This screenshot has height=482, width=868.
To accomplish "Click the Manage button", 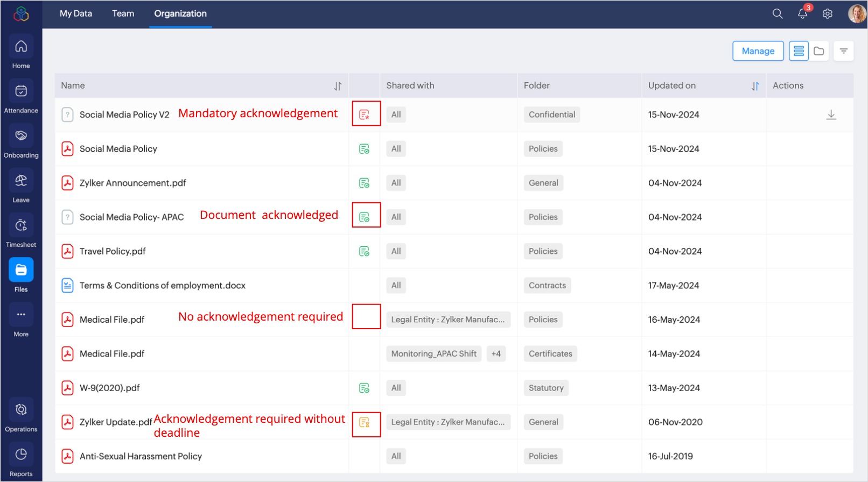I will tap(758, 51).
